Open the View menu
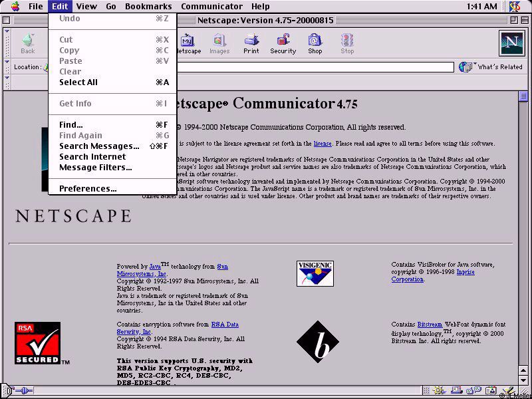This screenshot has width=532, height=399. (x=86, y=6)
